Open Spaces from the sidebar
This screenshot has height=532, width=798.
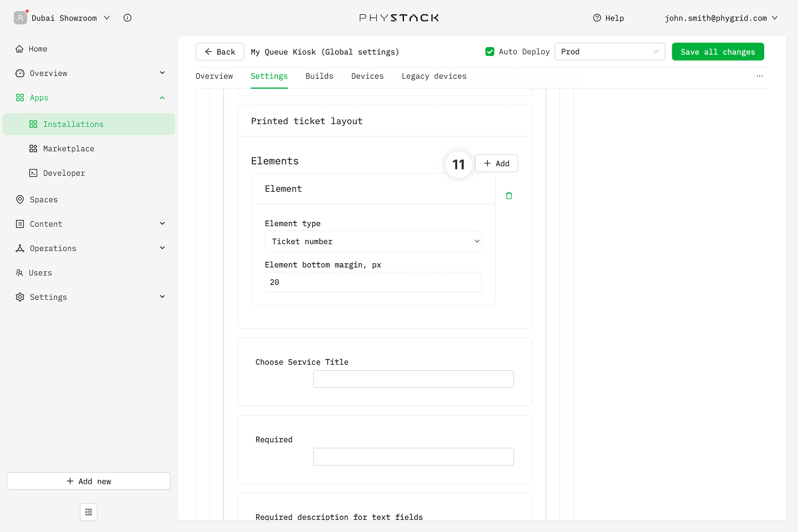point(43,199)
